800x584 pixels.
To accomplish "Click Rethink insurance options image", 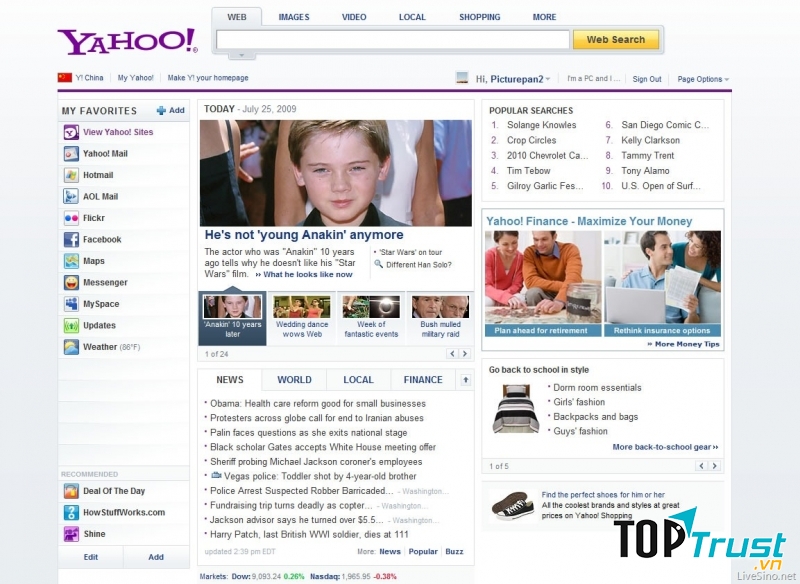I will (662, 283).
